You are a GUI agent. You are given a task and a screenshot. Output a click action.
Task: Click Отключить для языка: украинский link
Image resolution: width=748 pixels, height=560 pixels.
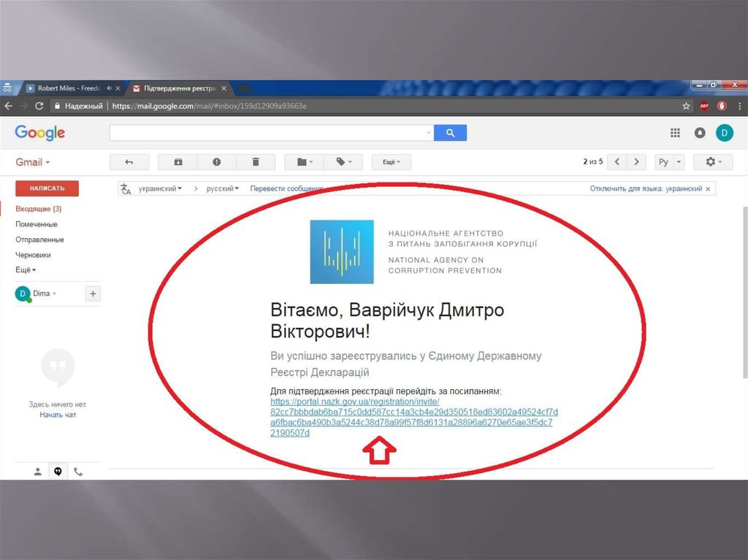(646, 189)
